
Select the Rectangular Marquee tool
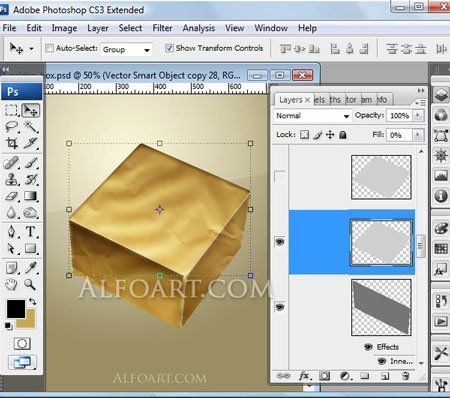point(11,110)
